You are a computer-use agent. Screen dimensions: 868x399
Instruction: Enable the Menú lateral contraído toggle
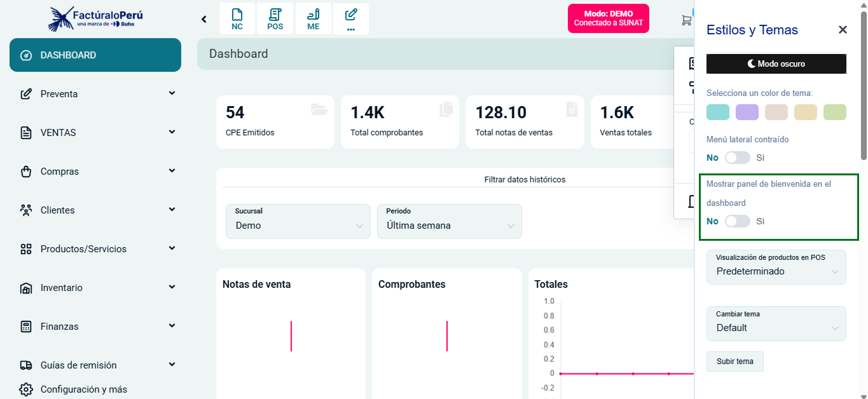[x=738, y=157]
